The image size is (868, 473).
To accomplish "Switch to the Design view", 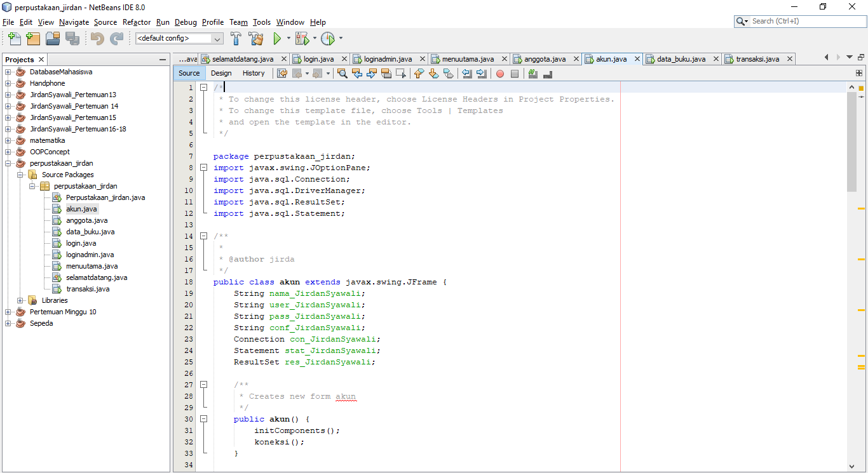I will coord(220,73).
